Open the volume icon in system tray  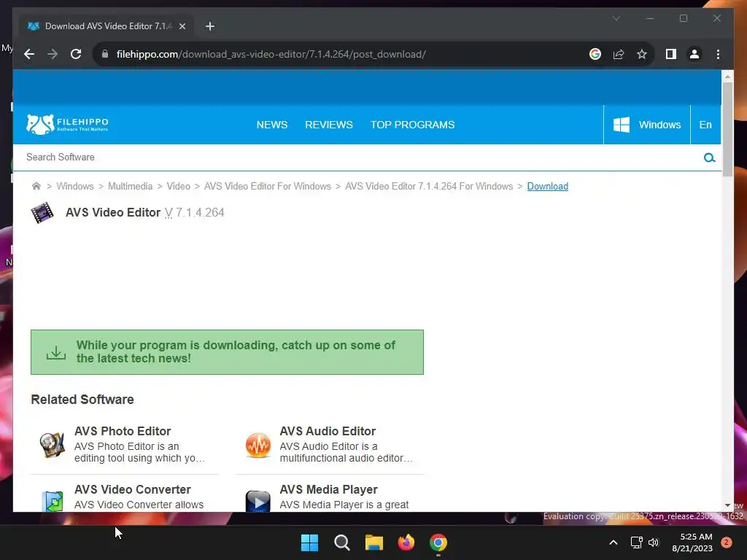click(654, 542)
